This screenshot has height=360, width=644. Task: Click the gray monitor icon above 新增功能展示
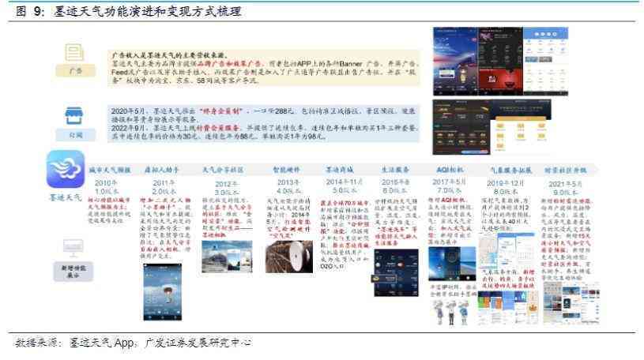[x=73, y=248]
